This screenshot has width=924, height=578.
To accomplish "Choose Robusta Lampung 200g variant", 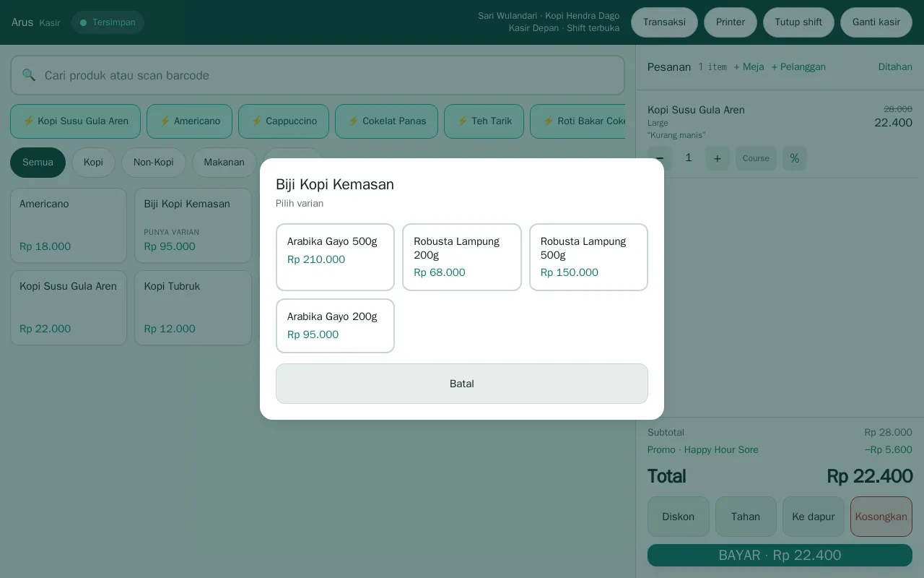I will coord(462,257).
